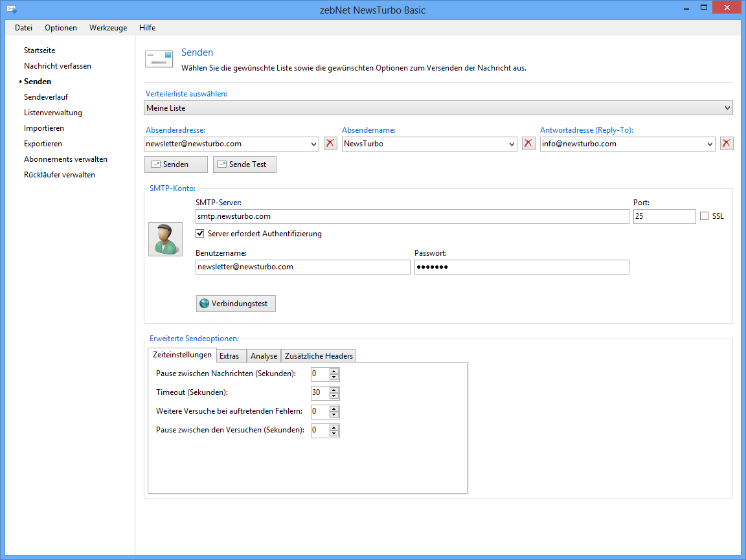Click the Senden envelope header icon
746x560 pixels.
[x=159, y=59]
